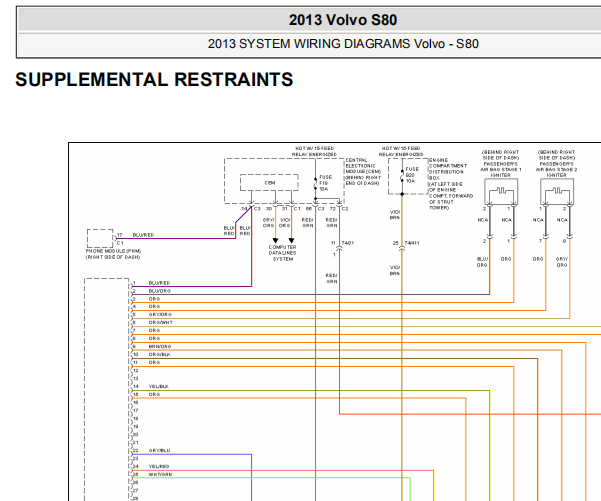Click the dashed Phone Module box symbol
Screen dimensions: 601x501
click(100, 238)
